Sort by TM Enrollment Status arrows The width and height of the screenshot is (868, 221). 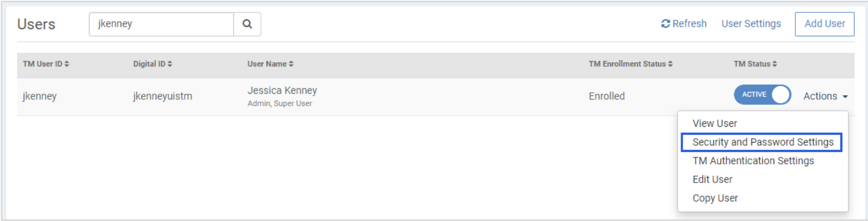pos(670,64)
